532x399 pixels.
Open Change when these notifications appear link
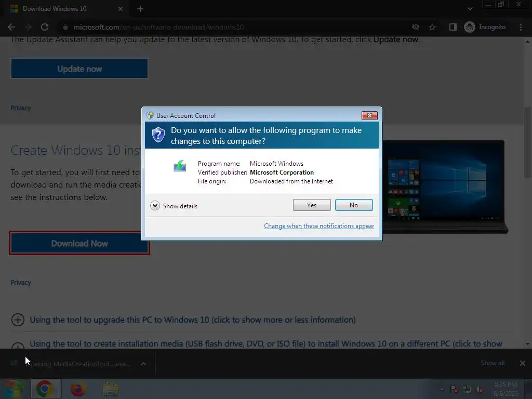tap(319, 226)
